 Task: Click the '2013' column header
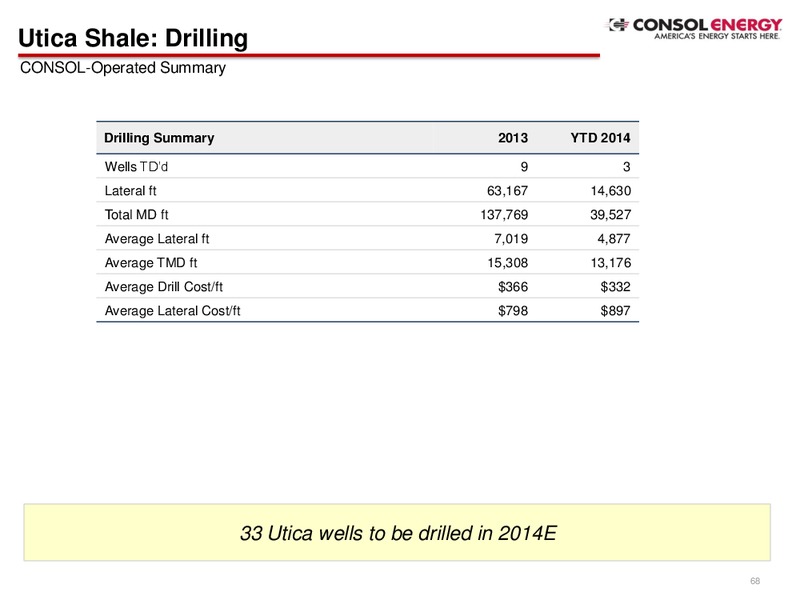[513, 138]
